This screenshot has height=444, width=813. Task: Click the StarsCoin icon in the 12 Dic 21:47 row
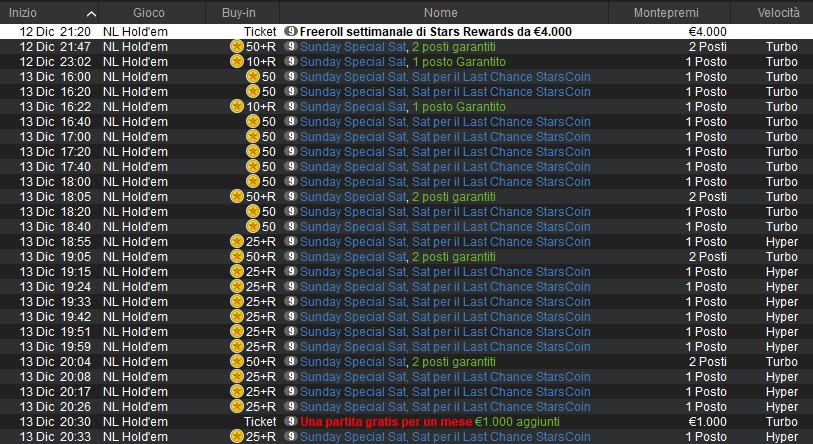pyautogui.click(x=236, y=47)
